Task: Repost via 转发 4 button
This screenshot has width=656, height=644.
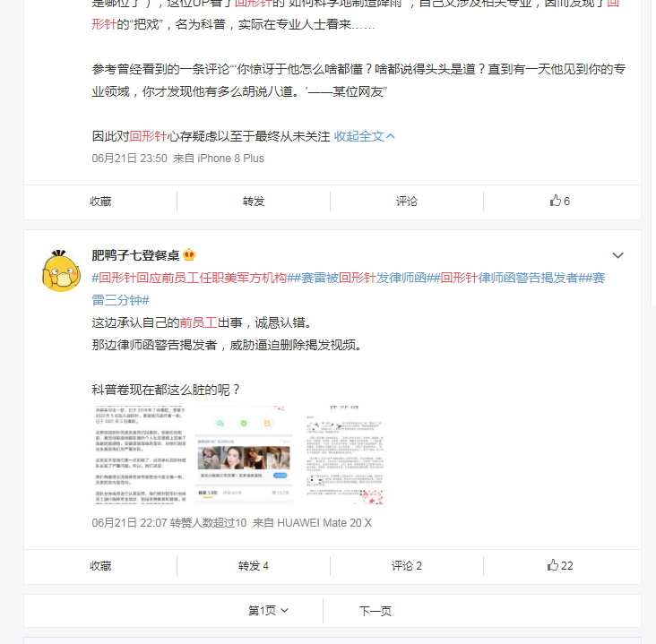Action: [254, 566]
